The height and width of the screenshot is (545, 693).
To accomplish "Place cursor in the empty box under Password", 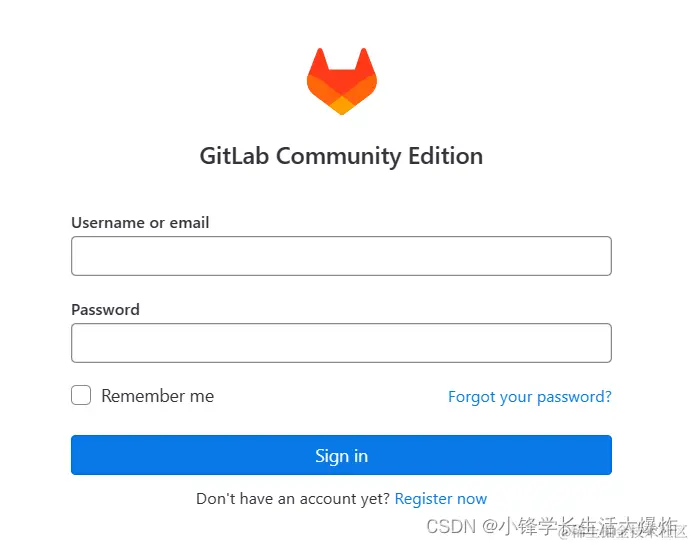I will click(341, 343).
